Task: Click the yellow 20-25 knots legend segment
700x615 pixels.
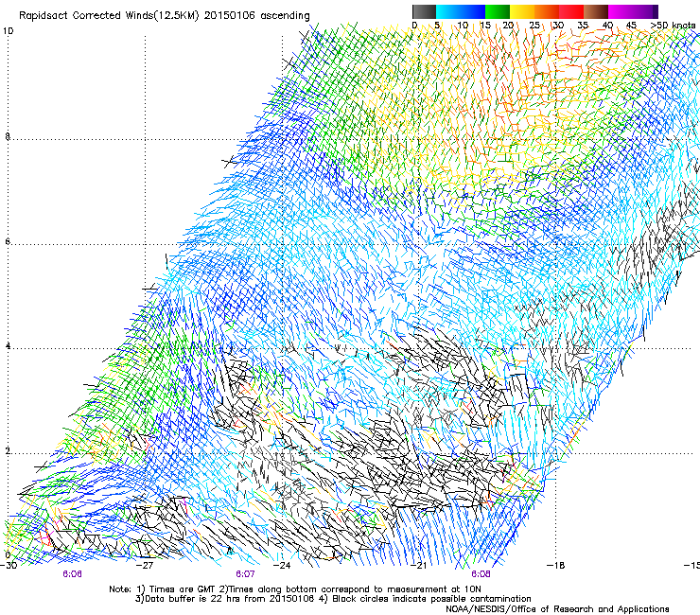Action: click(522, 11)
